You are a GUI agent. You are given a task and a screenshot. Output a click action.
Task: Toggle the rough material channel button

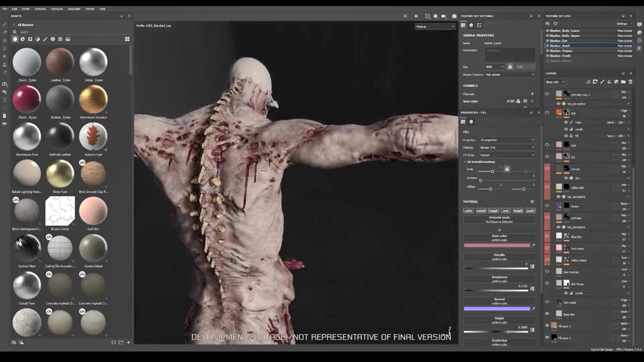pos(493,211)
